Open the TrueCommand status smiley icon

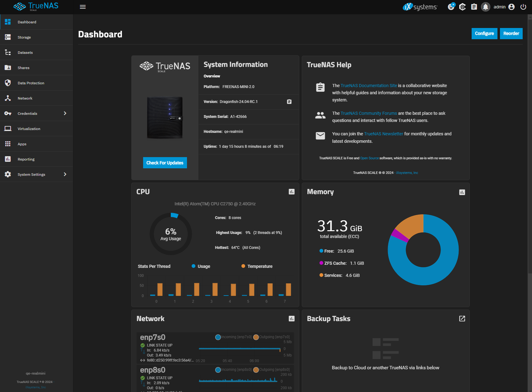451,7
